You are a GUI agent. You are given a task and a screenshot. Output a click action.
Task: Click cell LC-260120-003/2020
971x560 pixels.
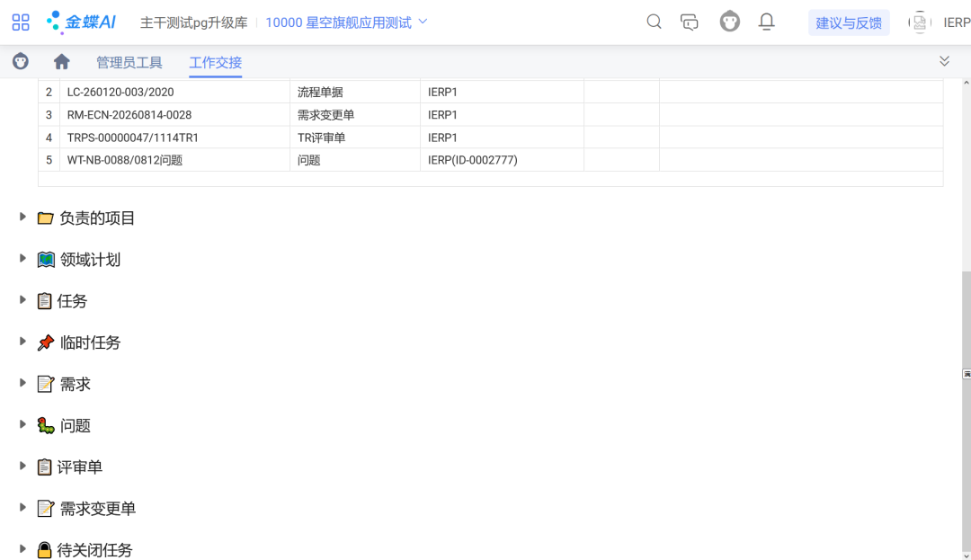click(174, 93)
